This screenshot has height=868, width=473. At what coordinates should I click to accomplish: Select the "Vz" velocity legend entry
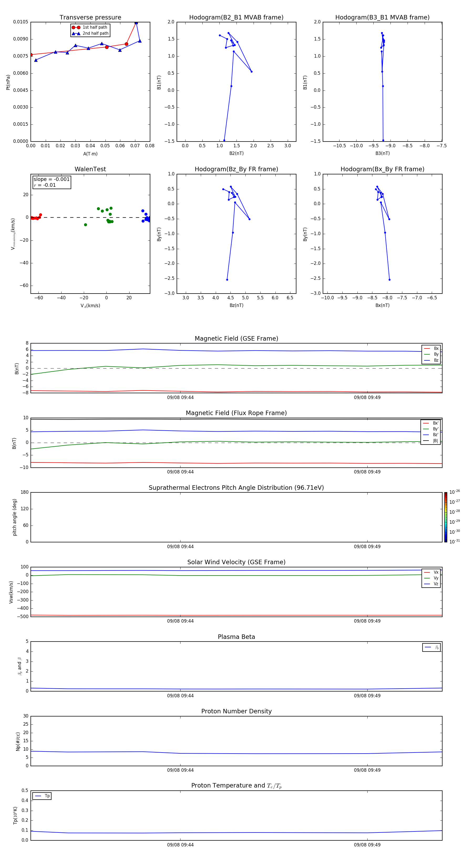point(431,584)
